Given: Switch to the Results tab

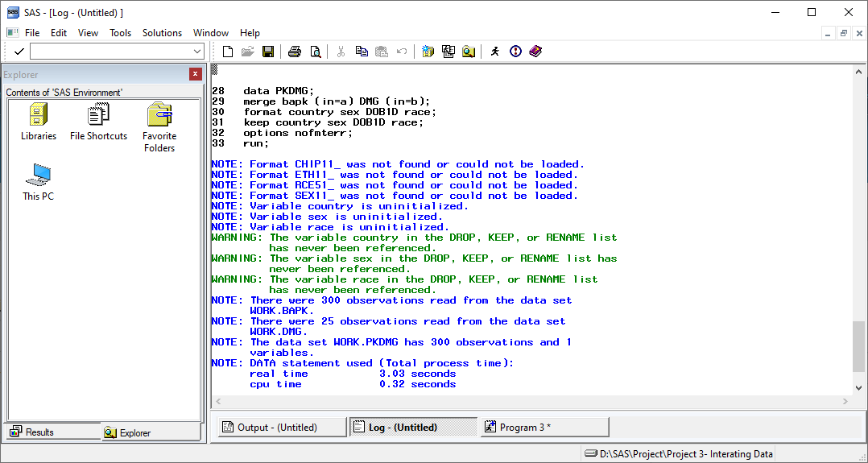Looking at the screenshot, I should click(32, 432).
